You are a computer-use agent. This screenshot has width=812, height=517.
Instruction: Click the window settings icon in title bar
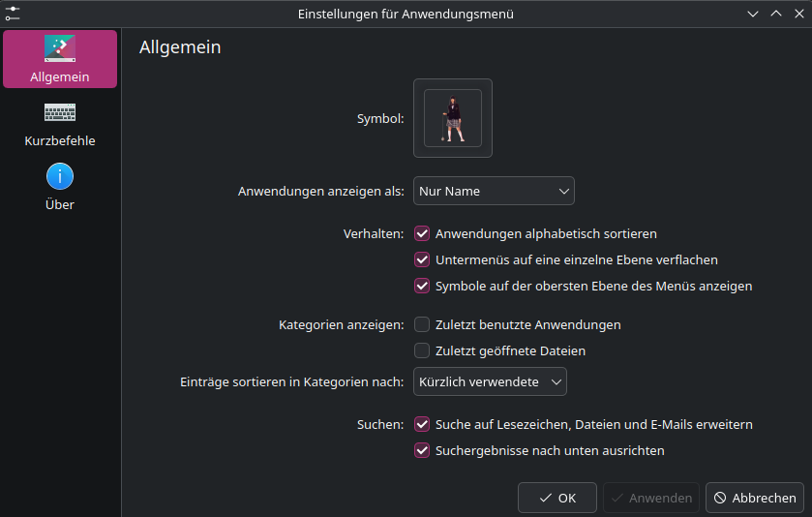[x=13, y=14]
